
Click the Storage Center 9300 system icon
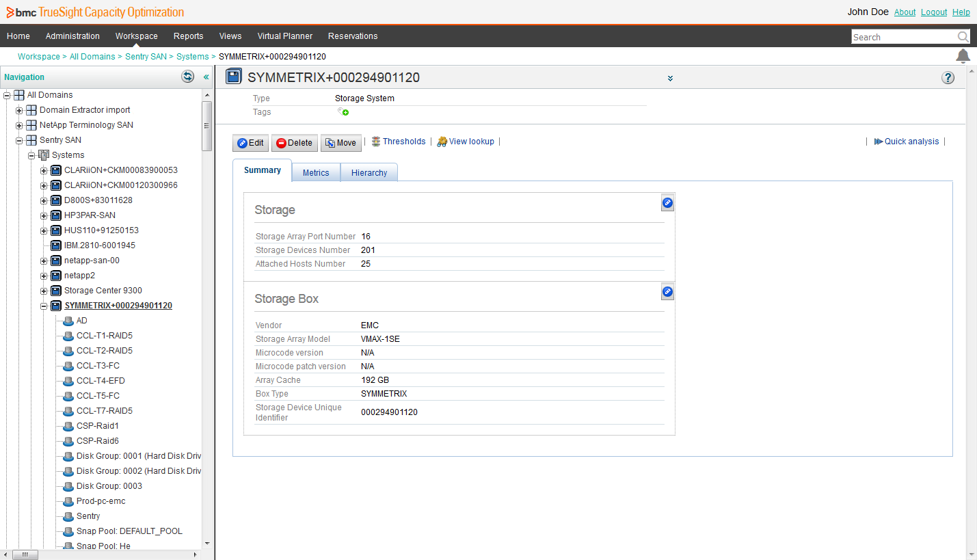56,291
